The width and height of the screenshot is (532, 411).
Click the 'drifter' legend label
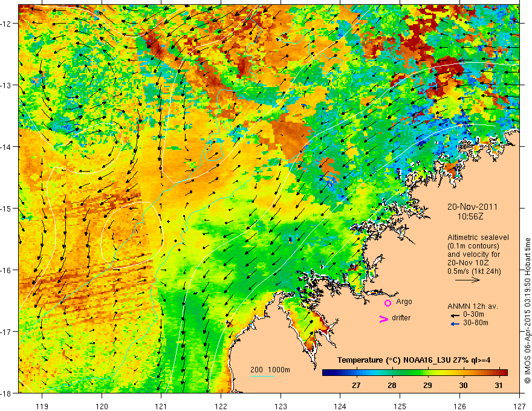(x=401, y=318)
